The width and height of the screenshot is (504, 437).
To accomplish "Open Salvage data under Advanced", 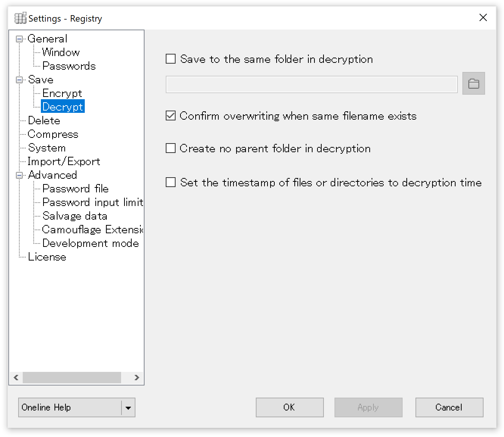I will click(x=75, y=216).
